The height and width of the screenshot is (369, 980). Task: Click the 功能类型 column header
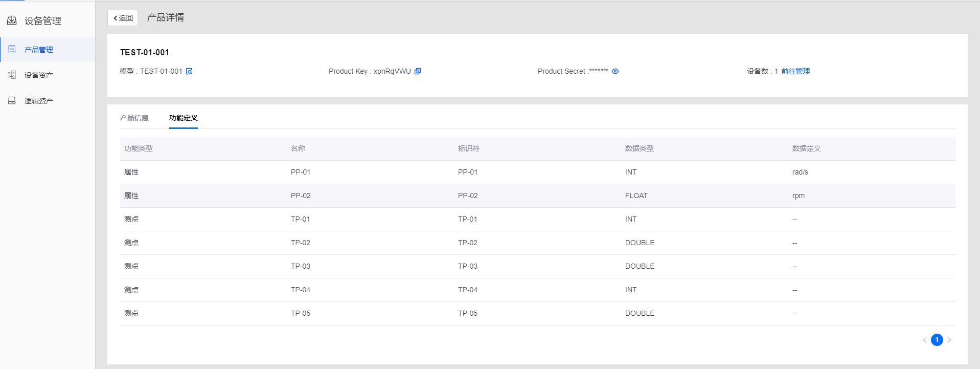[x=139, y=148]
